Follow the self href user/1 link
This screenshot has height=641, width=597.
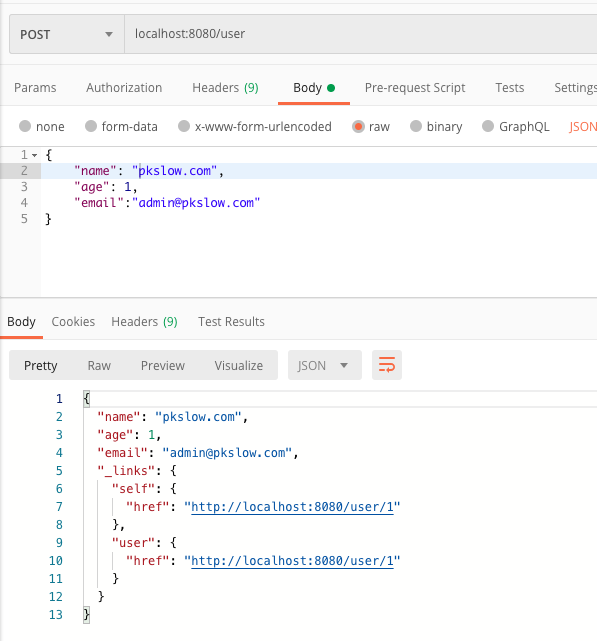(x=292, y=507)
